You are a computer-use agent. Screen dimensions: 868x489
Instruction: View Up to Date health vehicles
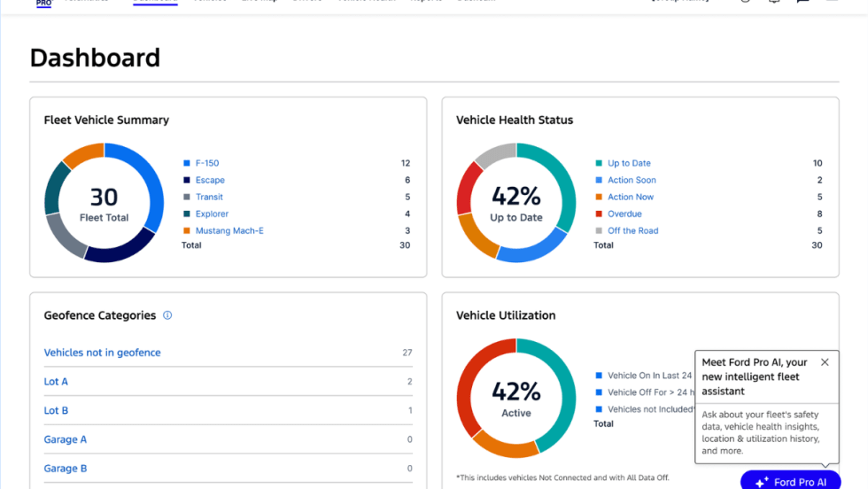pyautogui.click(x=629, y=163)
